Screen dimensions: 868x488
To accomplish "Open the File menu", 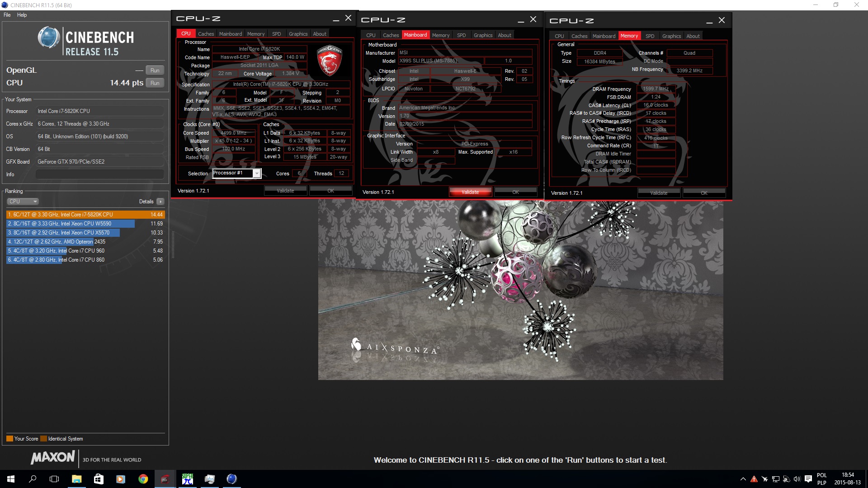I will [x=7, y=15].
